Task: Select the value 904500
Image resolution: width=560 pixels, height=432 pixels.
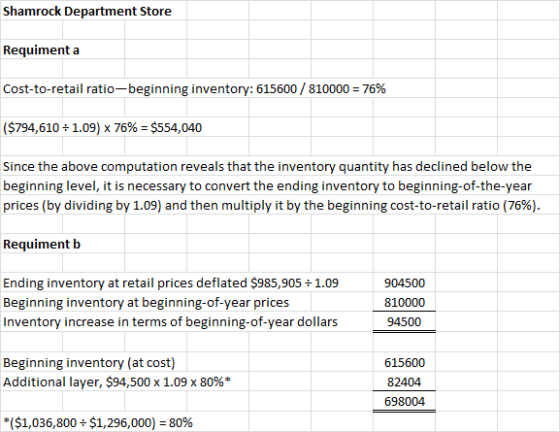Action: [x=404, y=283]
